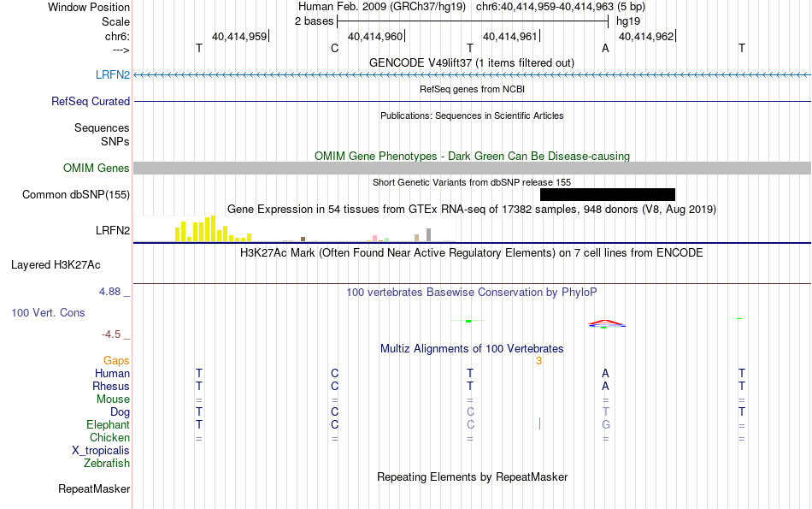Click the hg19 scale bar label
812x509 pixels.
(x=628, y=21)
